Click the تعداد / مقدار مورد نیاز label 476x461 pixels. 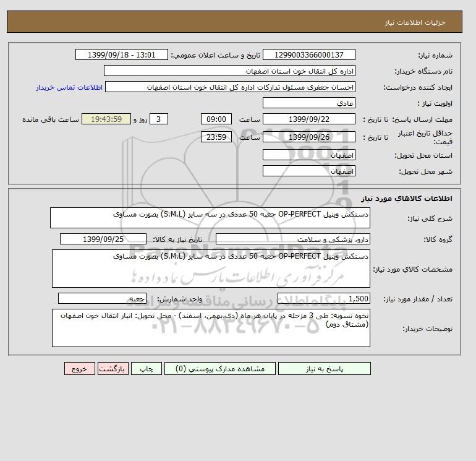click(x=418, y=299)
